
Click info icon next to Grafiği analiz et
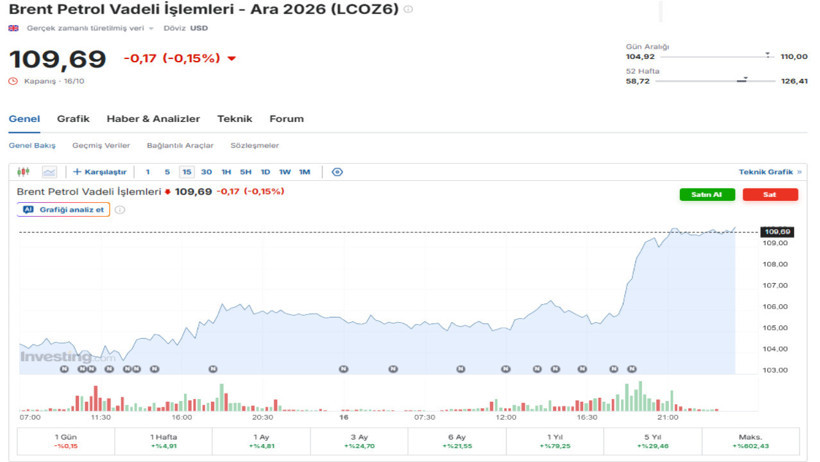tap(120, 210)
